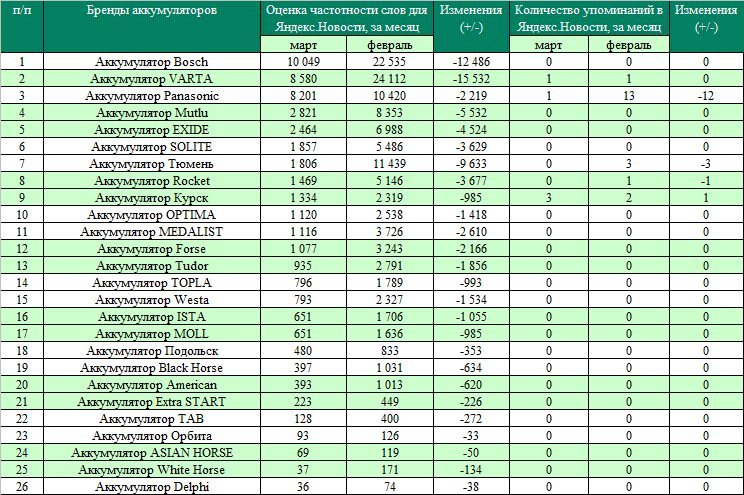Click the '8 201' Panasonic March value
This screenshot has width=744, height=495.
pos(304,96)
